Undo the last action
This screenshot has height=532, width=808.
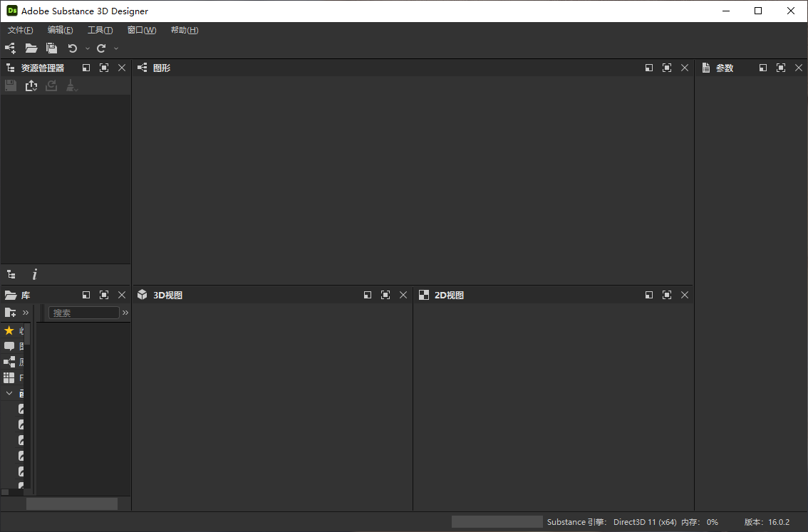tap(73, 48)
